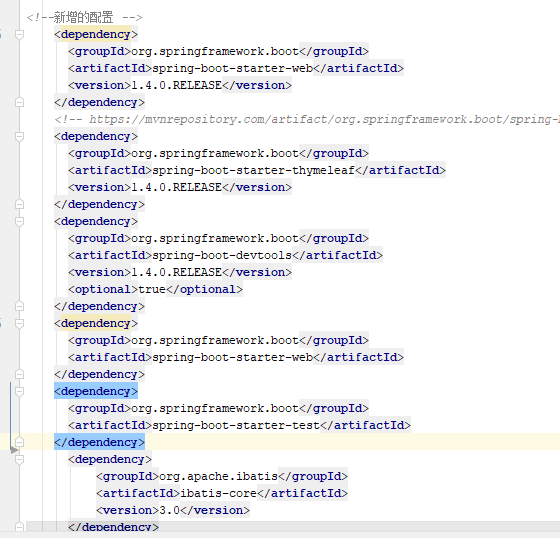
Task: Click groupId line above spring-boot-starter-thymeleaf
Action: click(x=219, y=153)
